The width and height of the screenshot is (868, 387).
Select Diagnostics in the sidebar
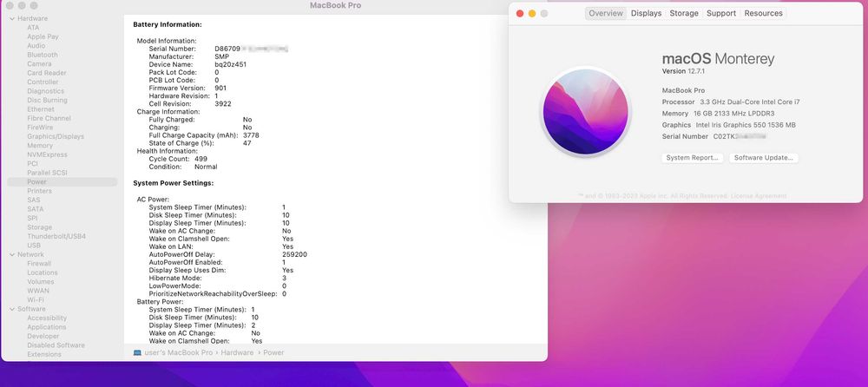45,91
